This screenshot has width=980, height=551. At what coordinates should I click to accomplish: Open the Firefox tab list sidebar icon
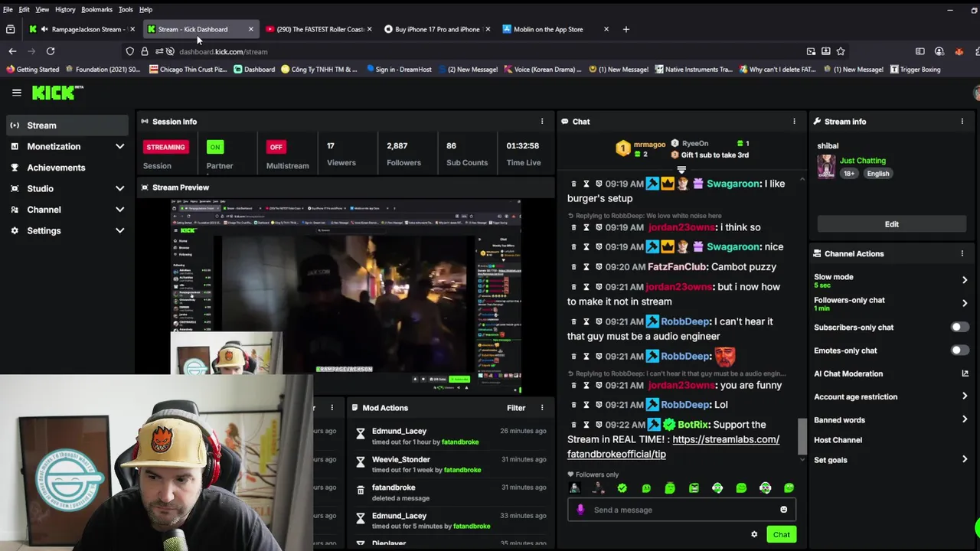pos(10,29)
